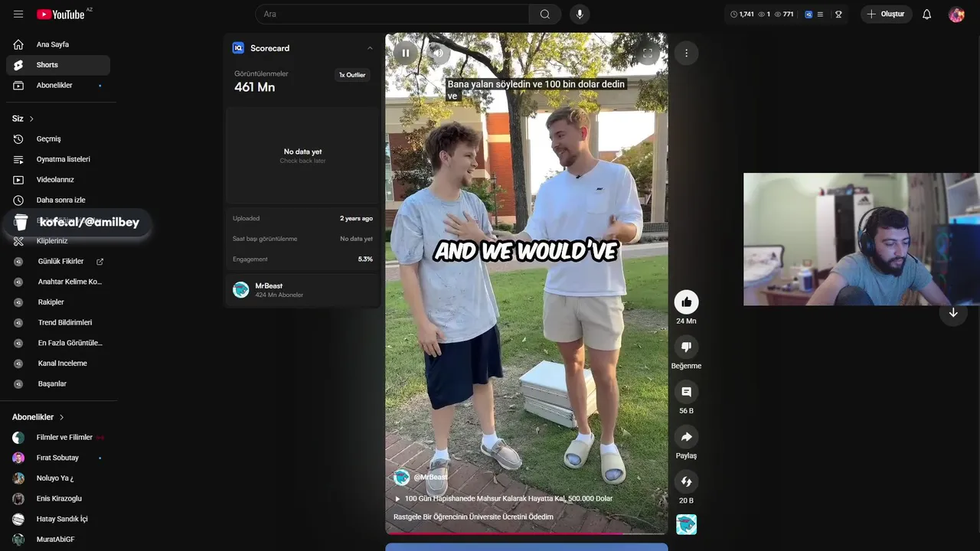Open Abonelikler in sidebar
Screen dimensions: 980x551
pyautogui.click(x=58, y=85)
